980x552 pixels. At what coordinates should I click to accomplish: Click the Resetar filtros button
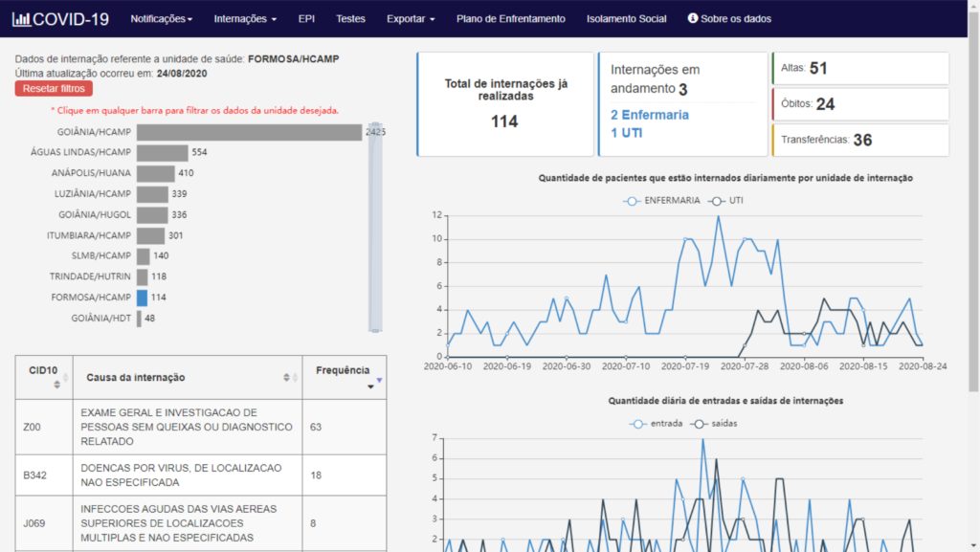(x=54, y=89)
